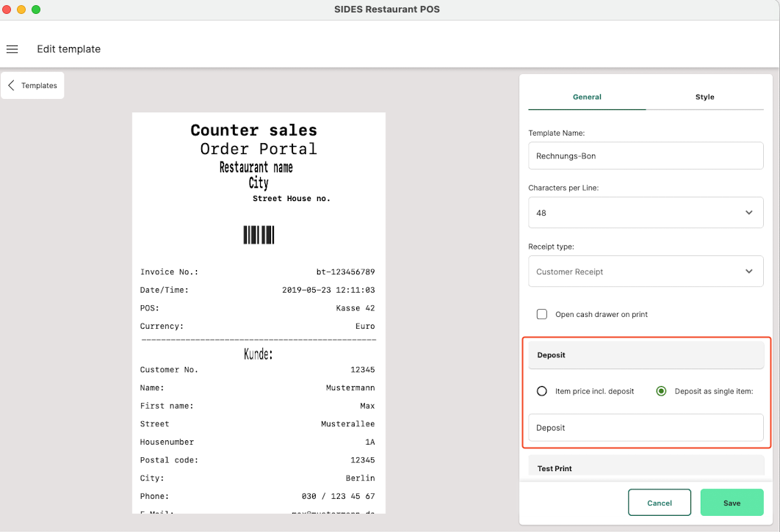Select the Item price incl. deposit option
This screenshot has height=532, width=780.
pos(542,391)
